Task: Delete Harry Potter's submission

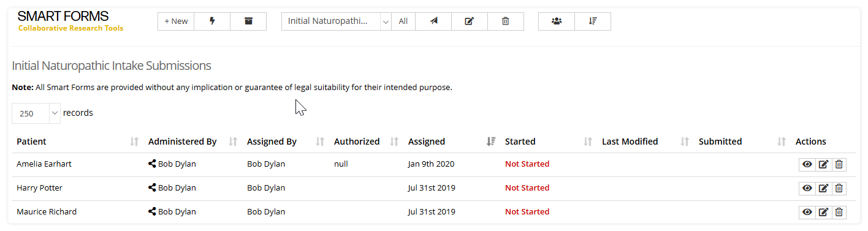Action: point(839,188)
